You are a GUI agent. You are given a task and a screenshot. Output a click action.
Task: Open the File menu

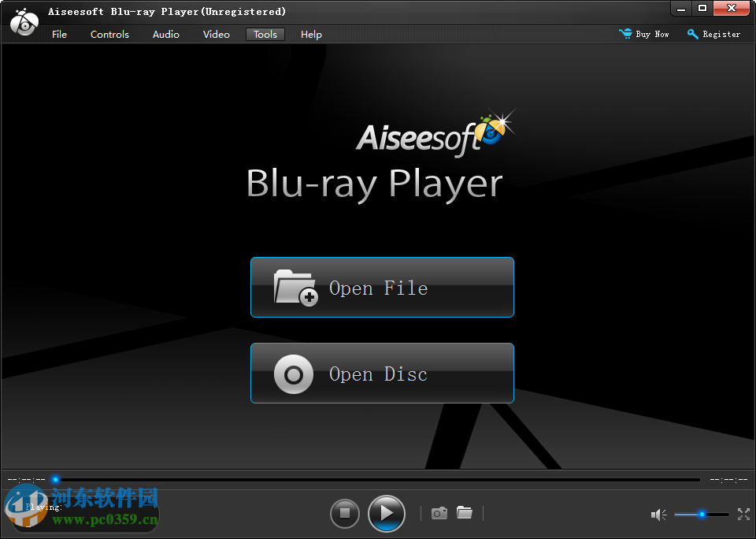click(59, 34)
